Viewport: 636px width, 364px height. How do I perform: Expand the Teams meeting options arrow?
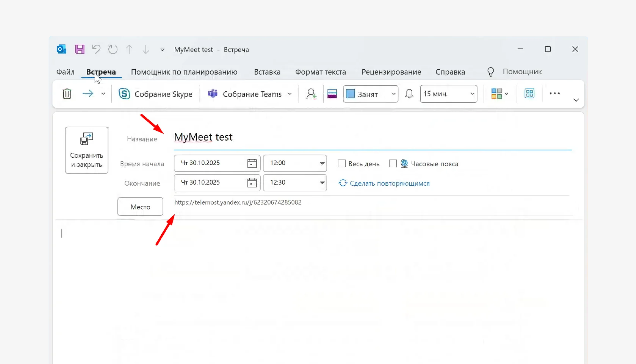290,94
